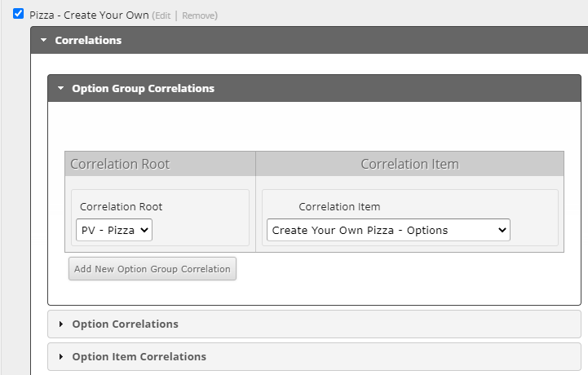Open Create Your Own Pizza - Options dropdown

(x=388, y=230)
